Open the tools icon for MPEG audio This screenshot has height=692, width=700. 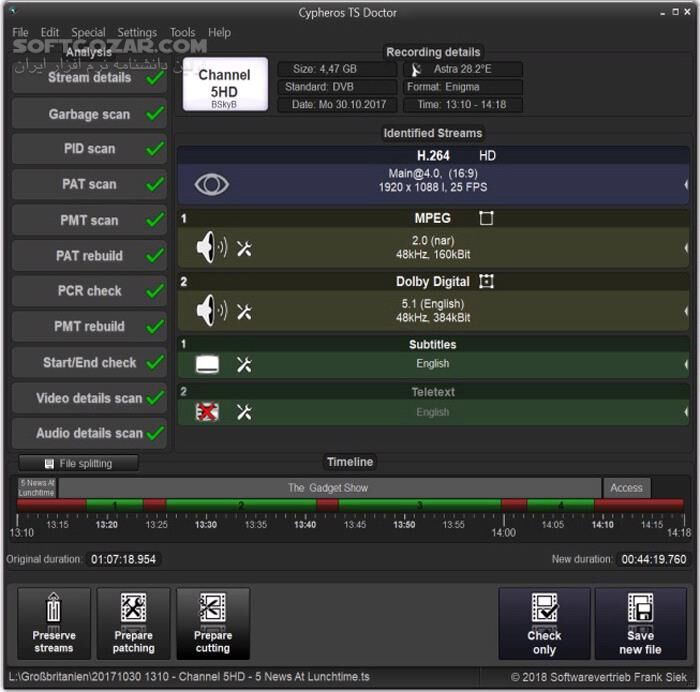coord(244,248)
